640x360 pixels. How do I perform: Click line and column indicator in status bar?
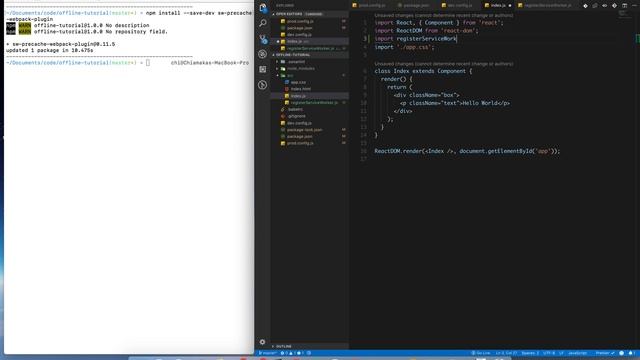[x=507, y=353]
